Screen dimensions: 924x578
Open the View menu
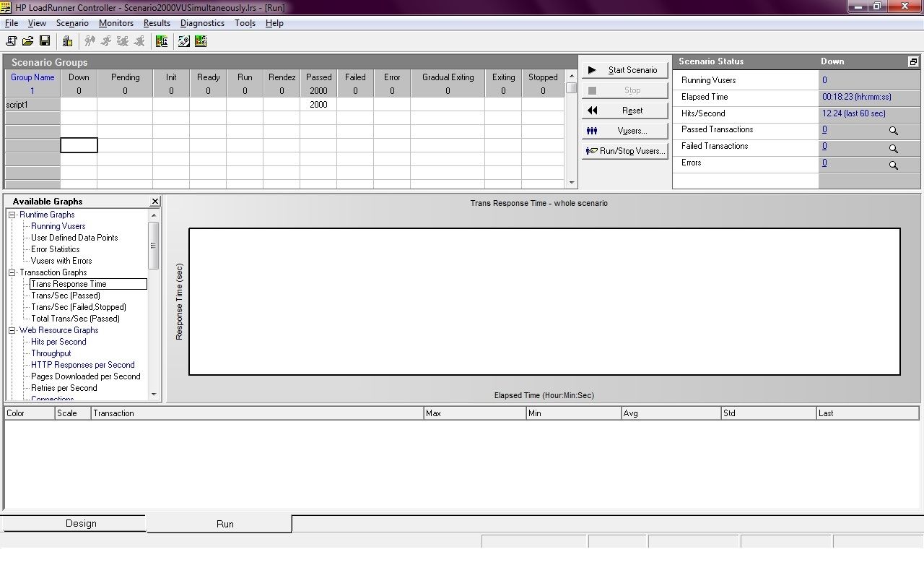[x=37, y=23]
